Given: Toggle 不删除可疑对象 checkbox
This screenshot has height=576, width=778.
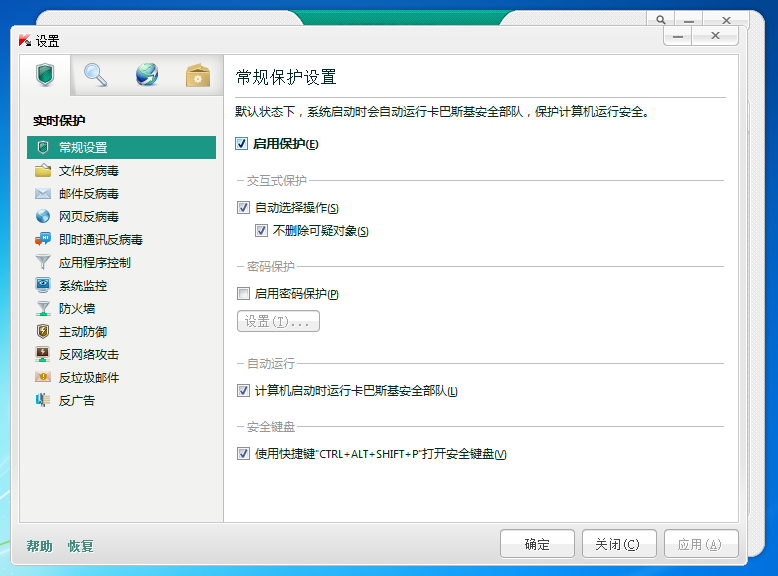Looking at the screenshot, I should [261, 231].
